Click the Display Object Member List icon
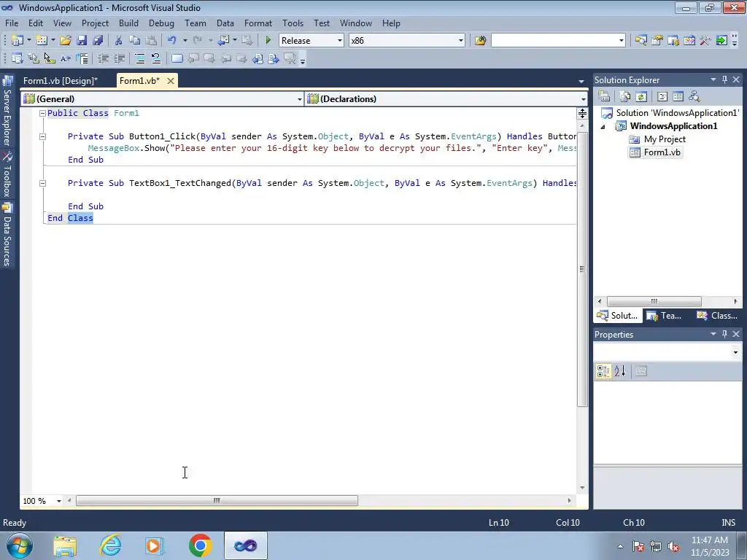 click(x=18, y=58)
